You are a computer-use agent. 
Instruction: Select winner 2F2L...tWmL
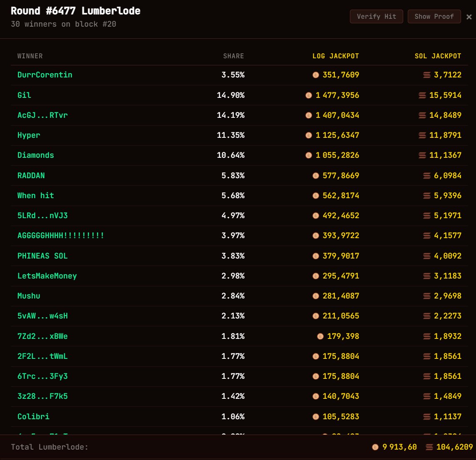pos(42,356)
